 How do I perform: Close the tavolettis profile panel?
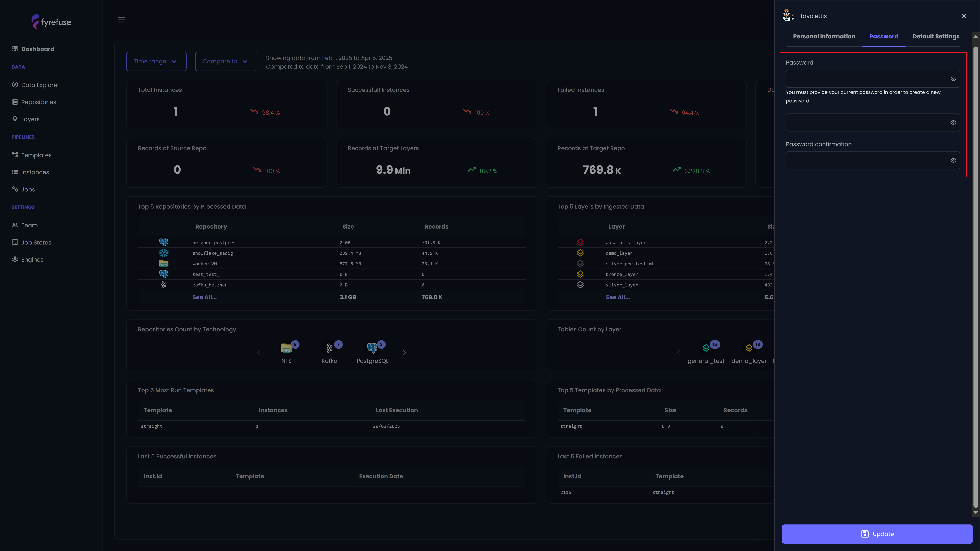[964, 16]
